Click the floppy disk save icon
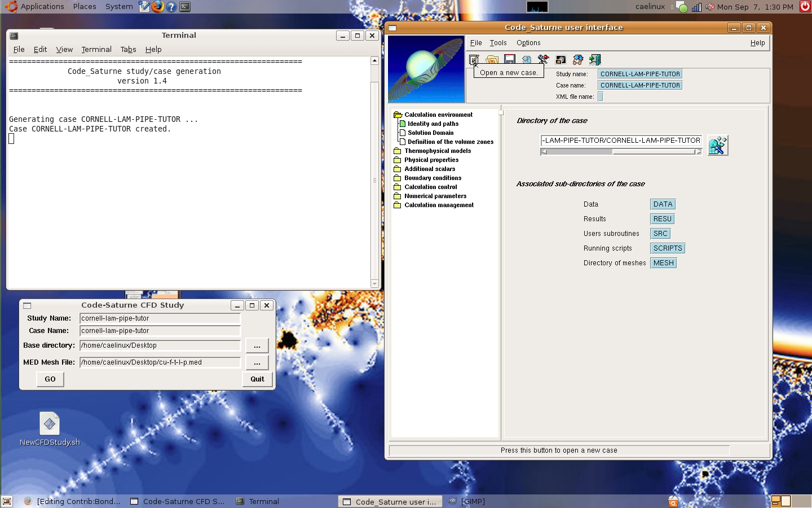 pyautogui.click(x=510, y=59)
